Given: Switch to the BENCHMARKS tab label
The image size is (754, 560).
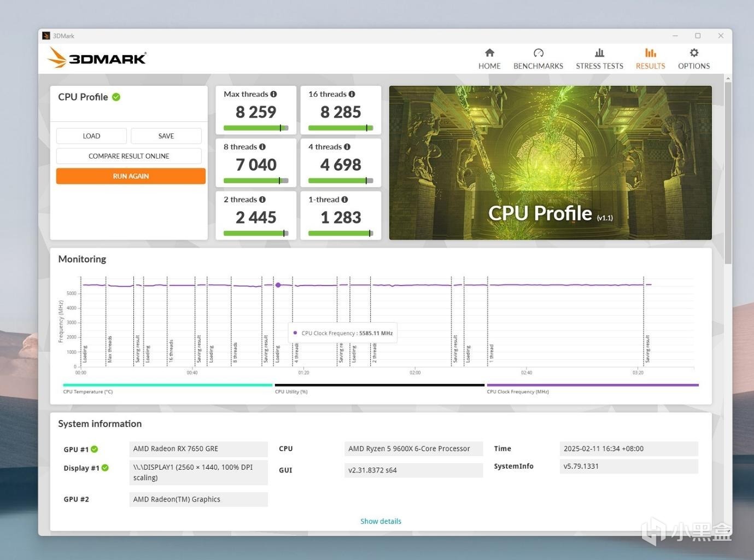Looking at the screenshot, I should 538,66.
